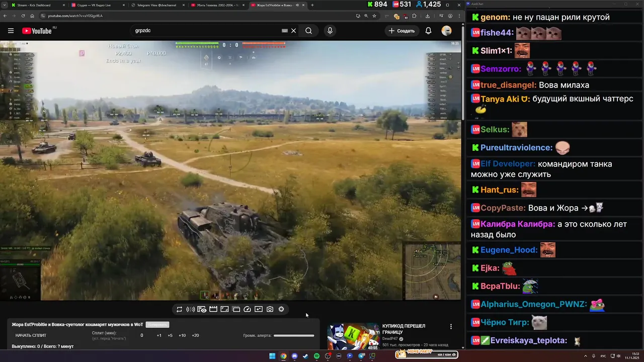This screenshot has width=644, height=362.
Task: Open the taskbar clock 15:33
Action: [632, 356]
